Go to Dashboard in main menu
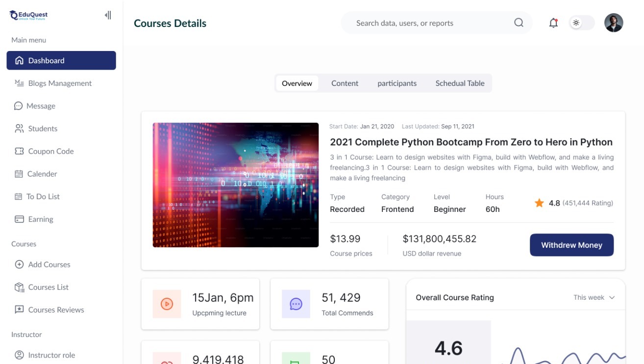Screen dimensions: 644x364 tap(61, 60)
